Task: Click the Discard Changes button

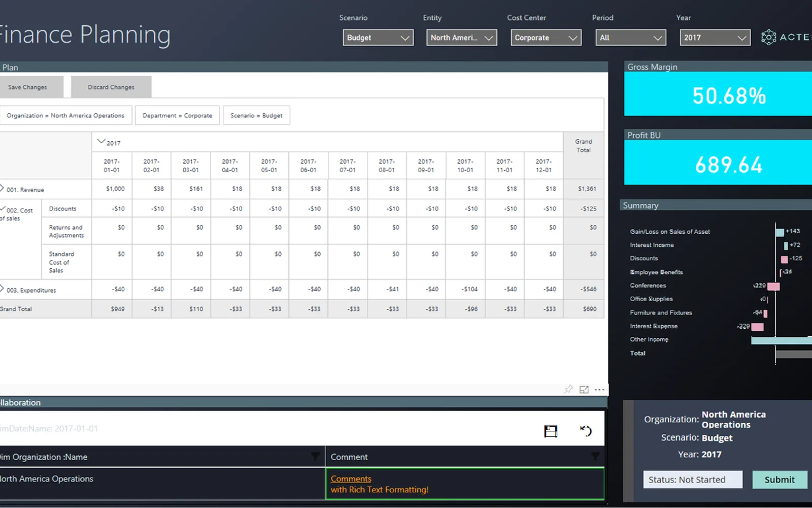Action: pos(111,87)
